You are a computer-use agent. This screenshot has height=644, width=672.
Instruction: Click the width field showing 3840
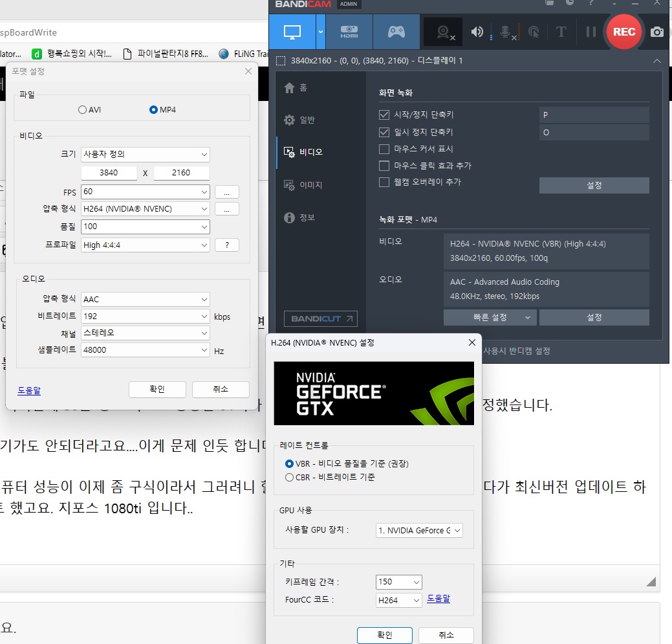[109, 172]
